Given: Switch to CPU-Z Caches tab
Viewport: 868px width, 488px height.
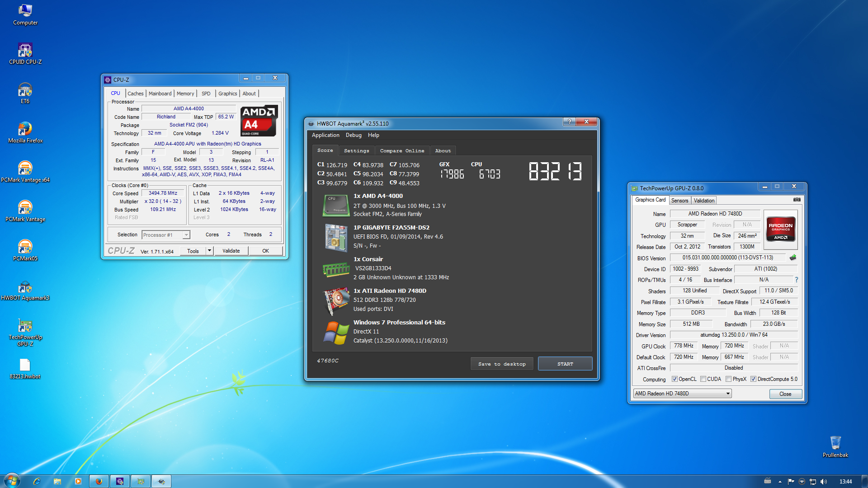Looking at the screenshot, I should [x=135, y=94].
